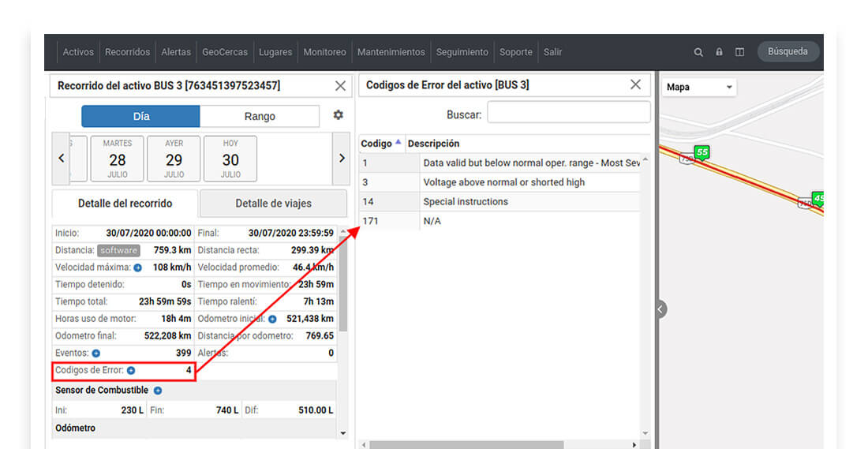Show Codigos de Error plus icon
This screenshot has height=449, width=868.
click(131, 370)
